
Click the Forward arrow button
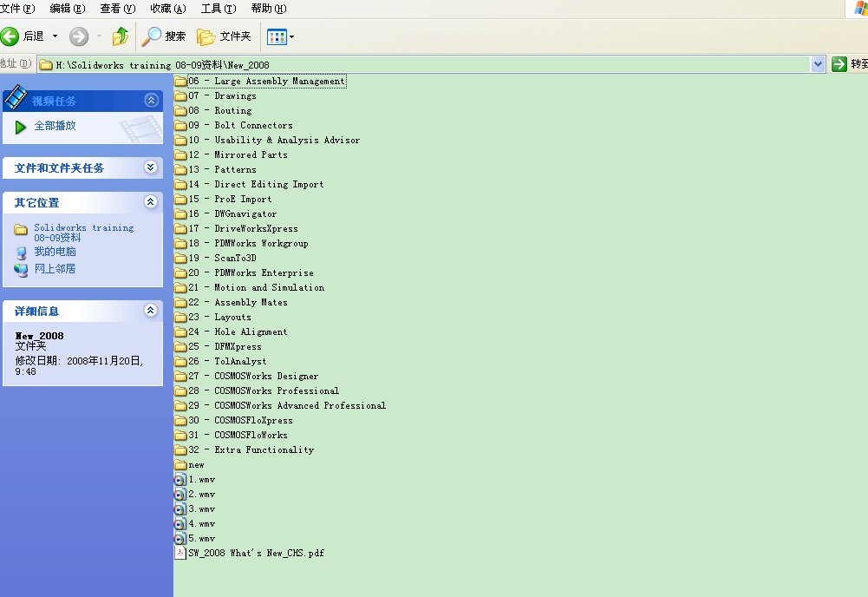79,36
